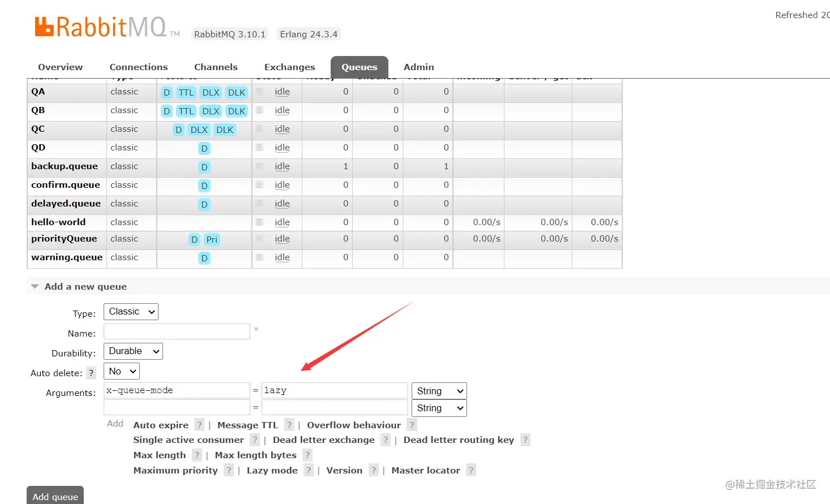Add the Dead letter exchange argument
Image resolution: width=830 pixels, height=504 pixels.
[324, 440]
